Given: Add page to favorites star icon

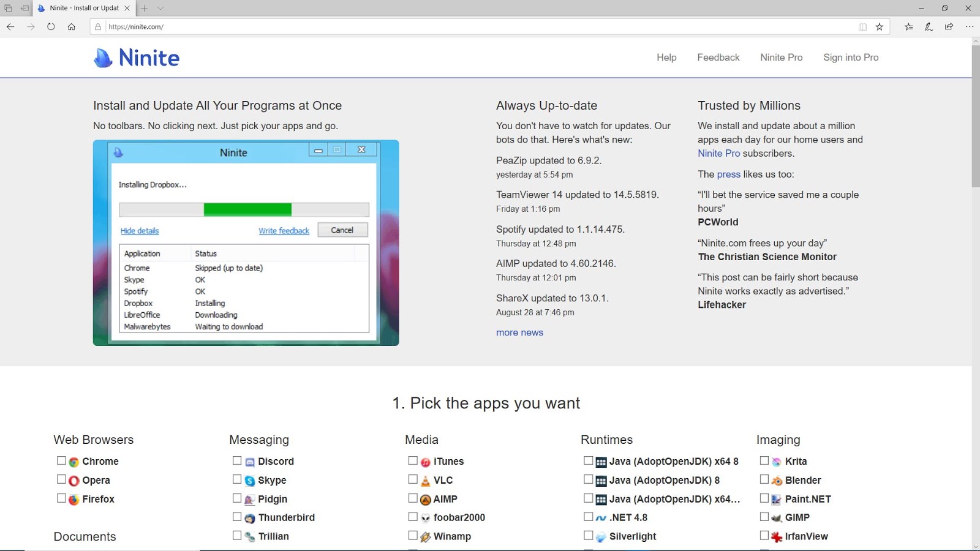Looking at the screenshot, I should (880, 26).
